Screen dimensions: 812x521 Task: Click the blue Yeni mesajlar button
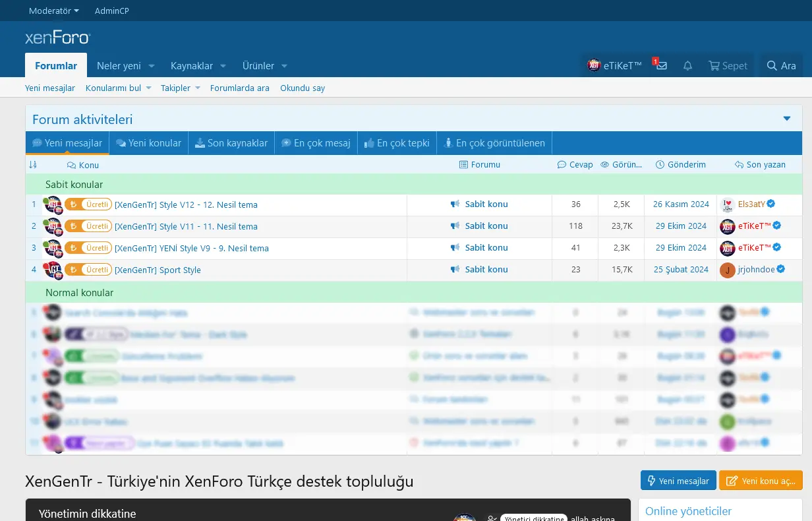[x=678, y=481]
